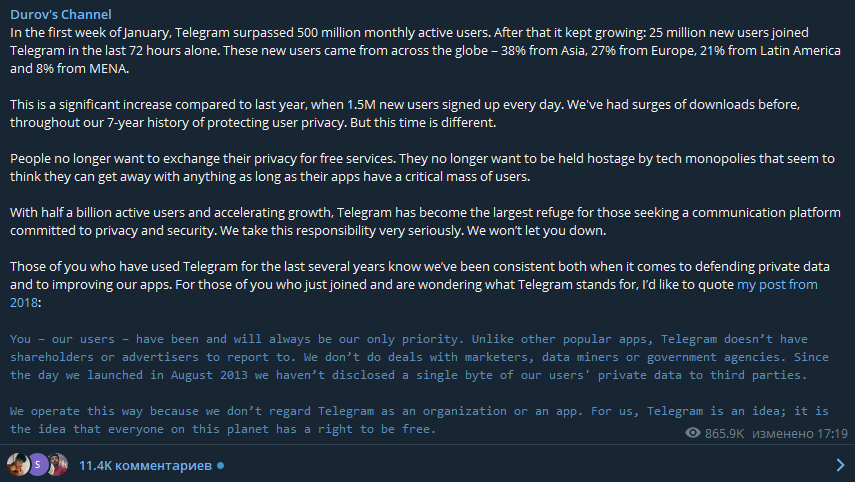Click the "изменено 17:19" edited timestamp

(x=802, y=433)
